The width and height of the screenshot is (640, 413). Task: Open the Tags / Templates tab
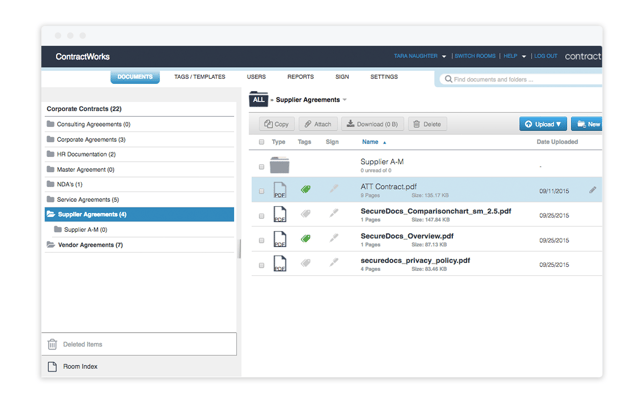(200, 77)
